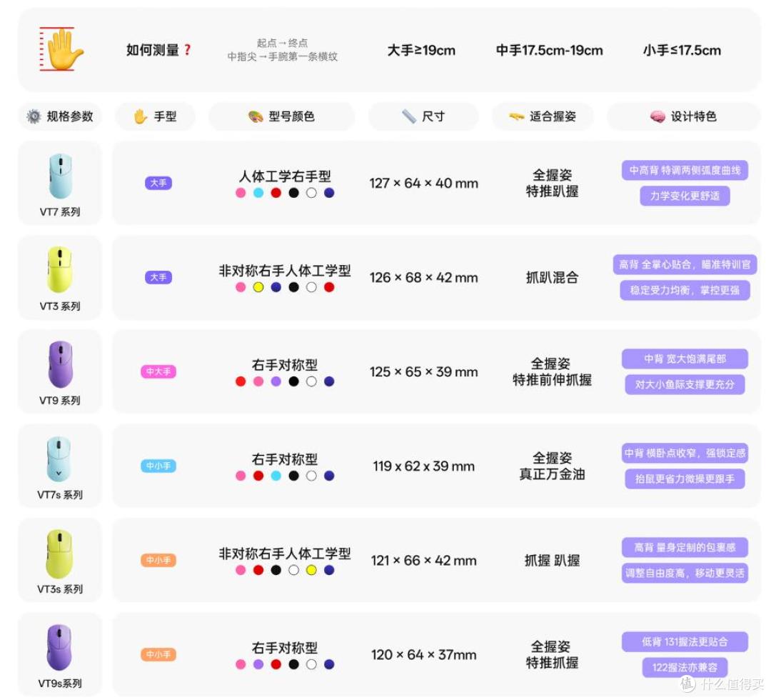Viewport: 771px width, 700px height.
Task: Click the 低背 131握法更贴合 feature label
Action: click(685, 642)
